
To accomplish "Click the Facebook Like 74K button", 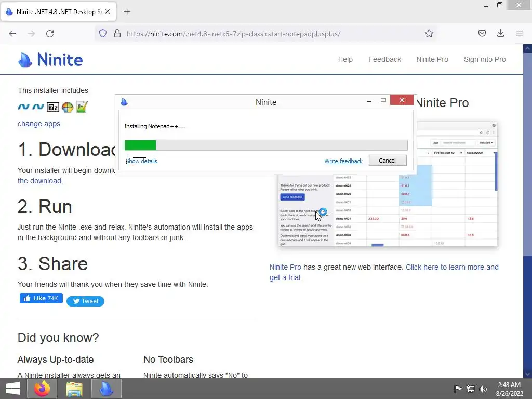I will click(x=41, y=298).
